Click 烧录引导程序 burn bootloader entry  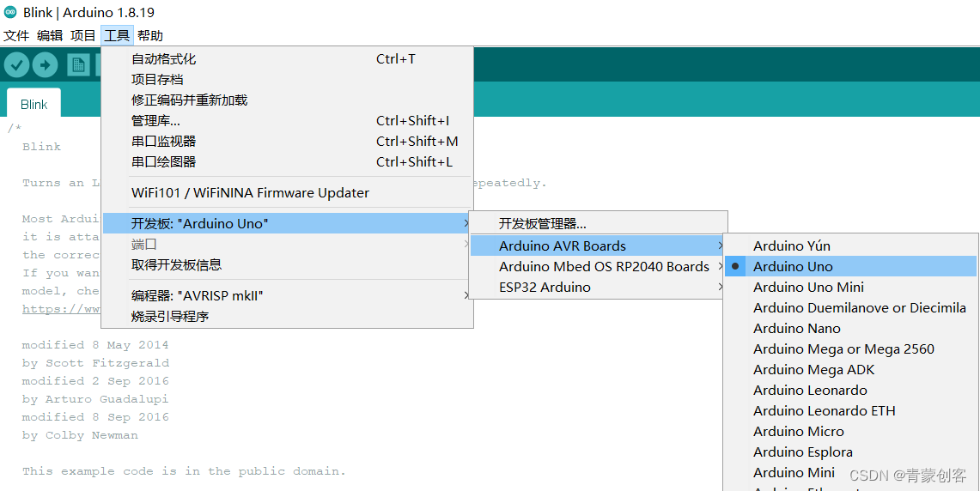click(x=287, y=316)
